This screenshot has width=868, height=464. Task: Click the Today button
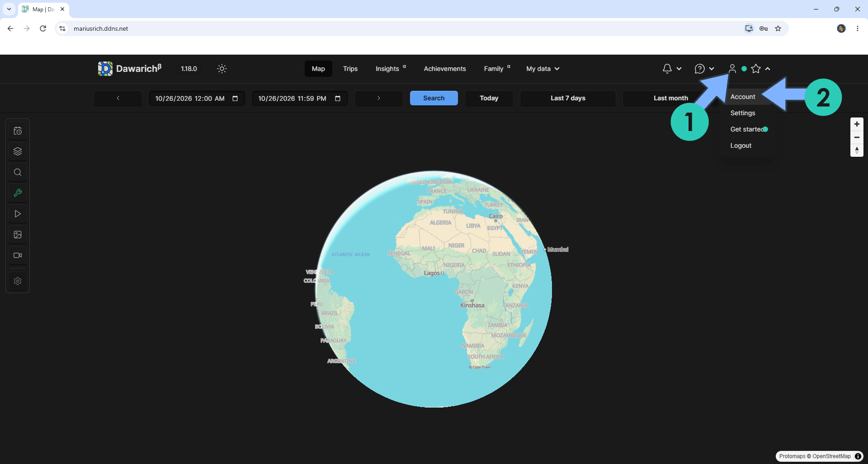(489, 98)
